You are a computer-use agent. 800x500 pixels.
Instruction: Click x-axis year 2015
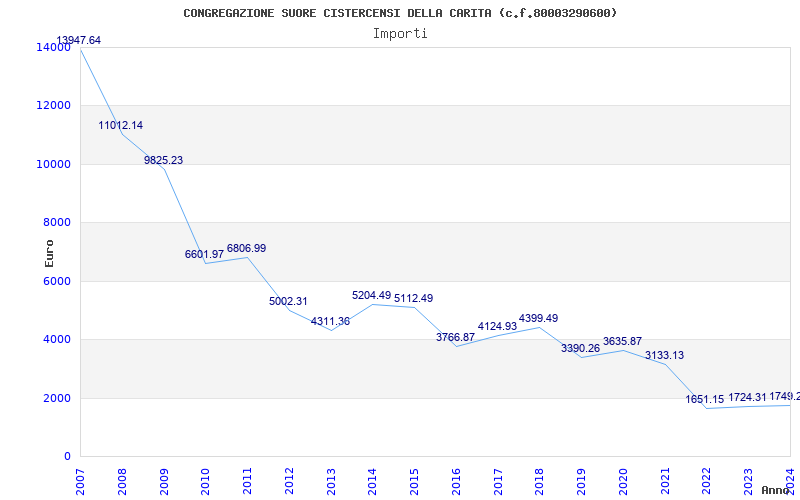414,482
